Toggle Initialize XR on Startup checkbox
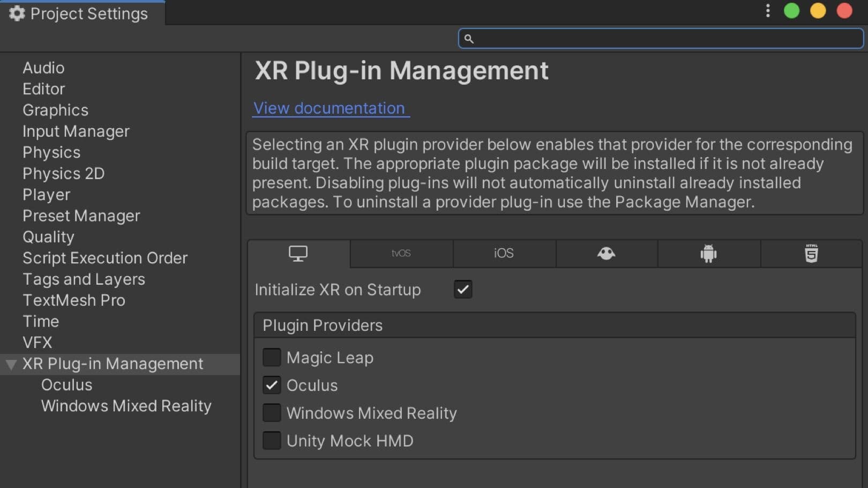The width and height of the screenshot is (868, 488). (x=463, y=290)
